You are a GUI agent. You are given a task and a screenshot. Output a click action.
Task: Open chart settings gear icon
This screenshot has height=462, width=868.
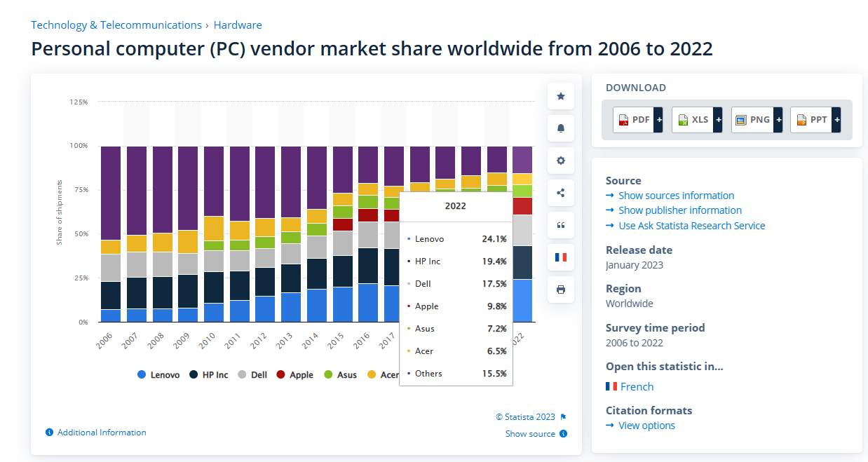[560, 161]
